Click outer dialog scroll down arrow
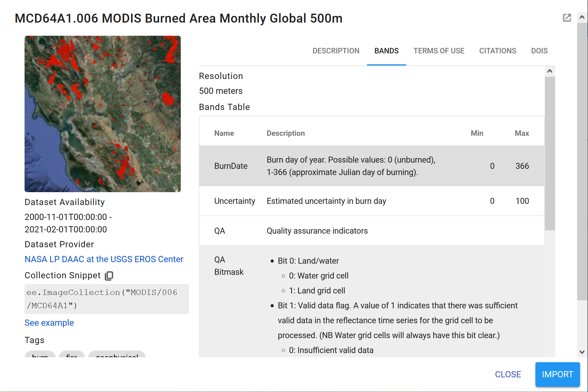588x392 pixels. click(582, 352)
